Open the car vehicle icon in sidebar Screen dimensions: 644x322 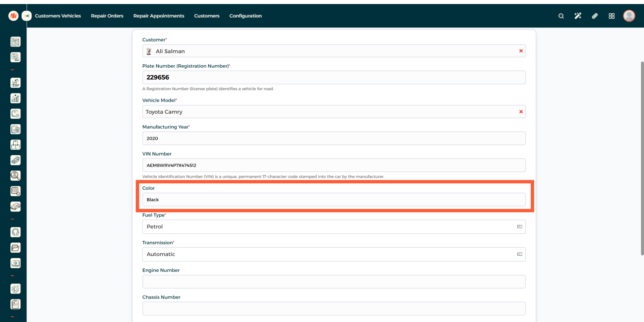[x=15, y=206]
